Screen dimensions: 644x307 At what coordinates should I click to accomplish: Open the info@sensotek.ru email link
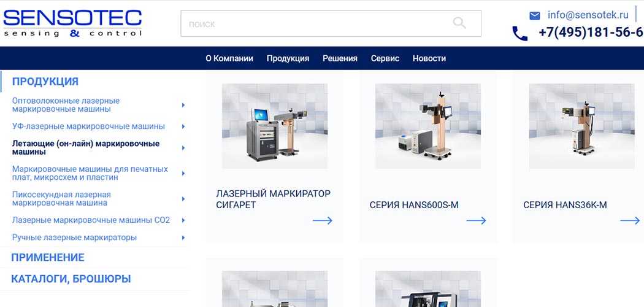coord(588,15)
